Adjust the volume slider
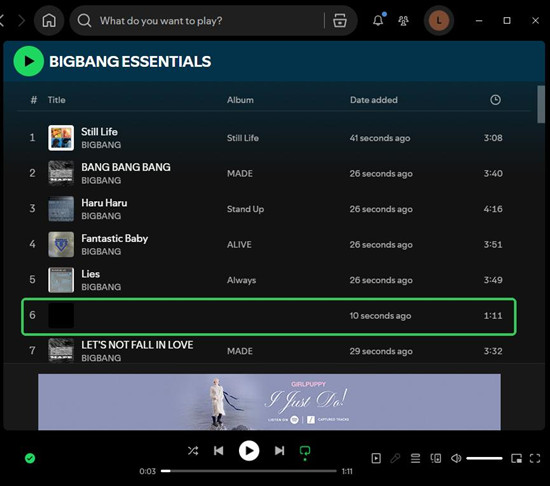 [x=484, y=458]
